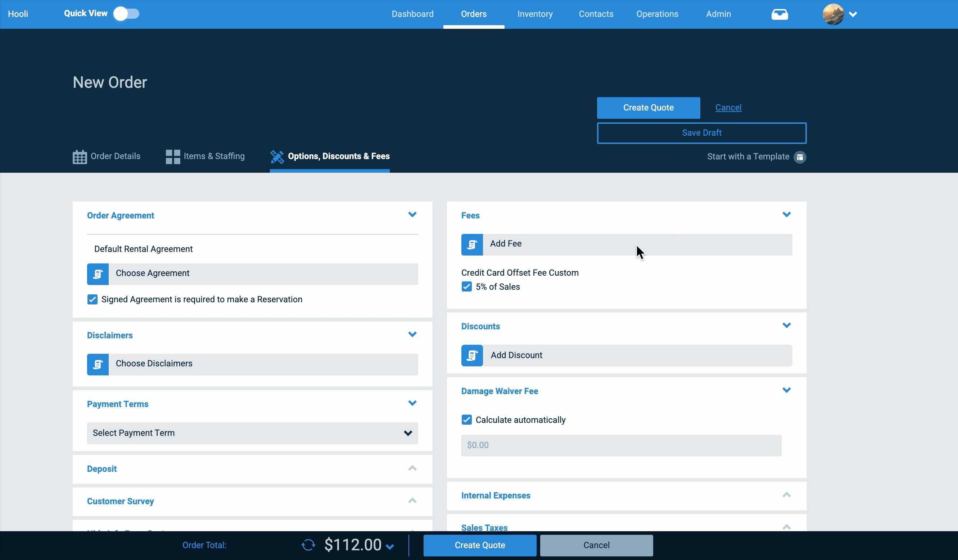Viewport: 958px width, 560px height.
Task: Click the gray Cancel button in bottom bar
Action: point(596,546)
